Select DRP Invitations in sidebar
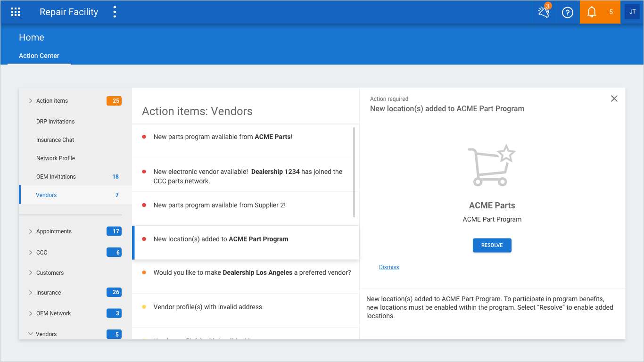644x362 pixels. pos(56,122)
